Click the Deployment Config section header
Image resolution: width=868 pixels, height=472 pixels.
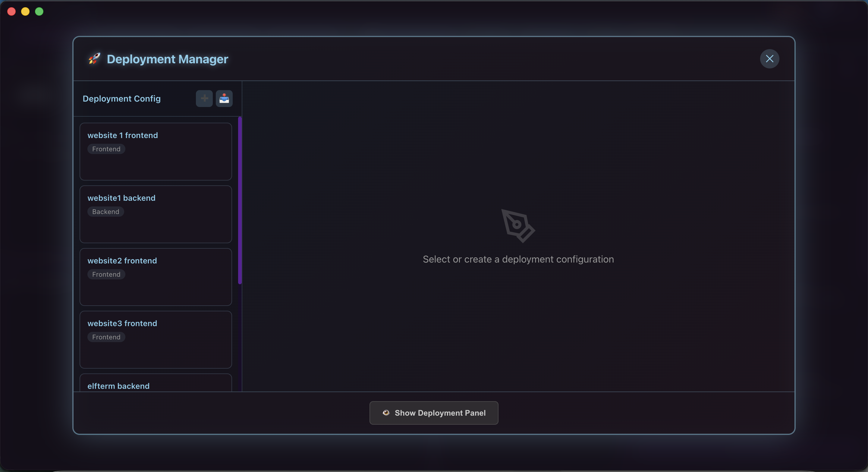pos(121,98)
